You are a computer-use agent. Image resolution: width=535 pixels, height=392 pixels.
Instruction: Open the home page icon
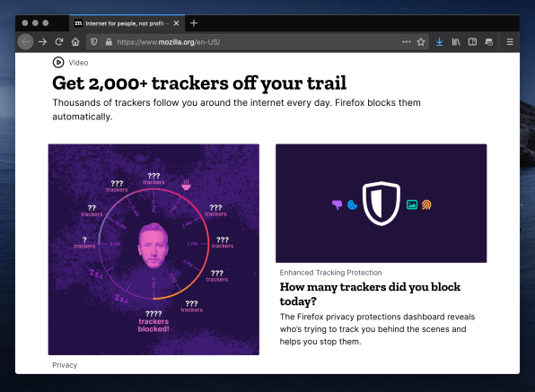pyautogui.click(x=75, y=42)
